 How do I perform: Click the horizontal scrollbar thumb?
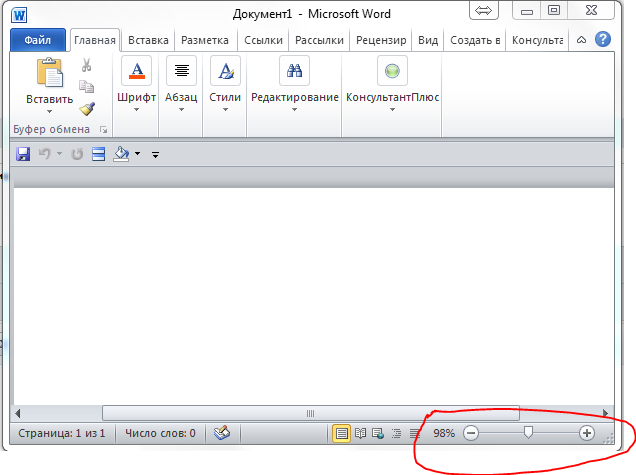310,412
